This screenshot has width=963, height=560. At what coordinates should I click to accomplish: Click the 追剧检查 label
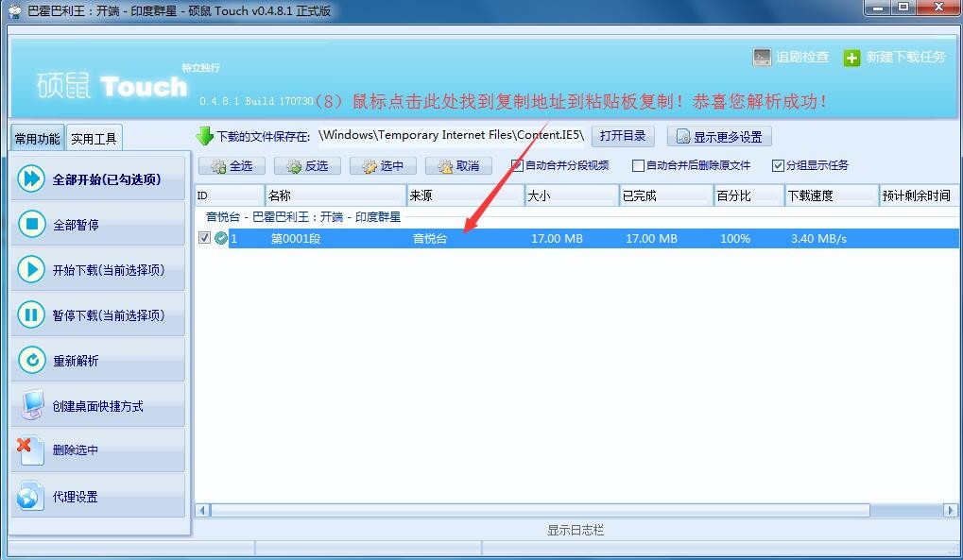point(802,57)
